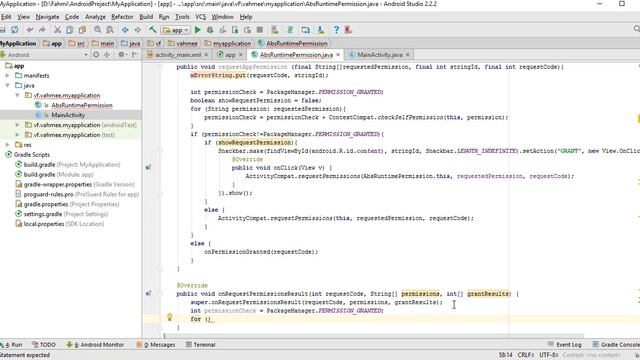Click override gutter icon beside onRequestPermissionsResult
Image resolution: width=640 pixels, height=360 pixels.
[148, 293]
